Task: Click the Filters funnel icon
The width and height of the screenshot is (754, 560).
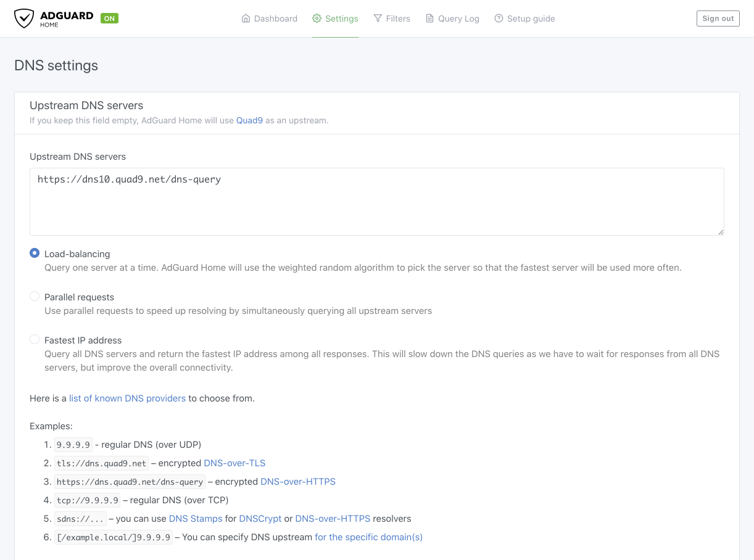Action: coord(378,19)
